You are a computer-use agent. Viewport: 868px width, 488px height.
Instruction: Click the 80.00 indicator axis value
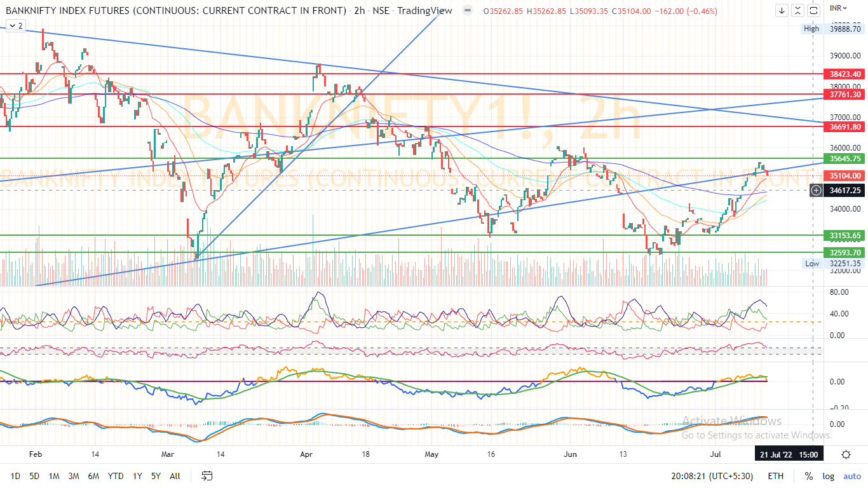pyautogui.click(x=839, y=292)
